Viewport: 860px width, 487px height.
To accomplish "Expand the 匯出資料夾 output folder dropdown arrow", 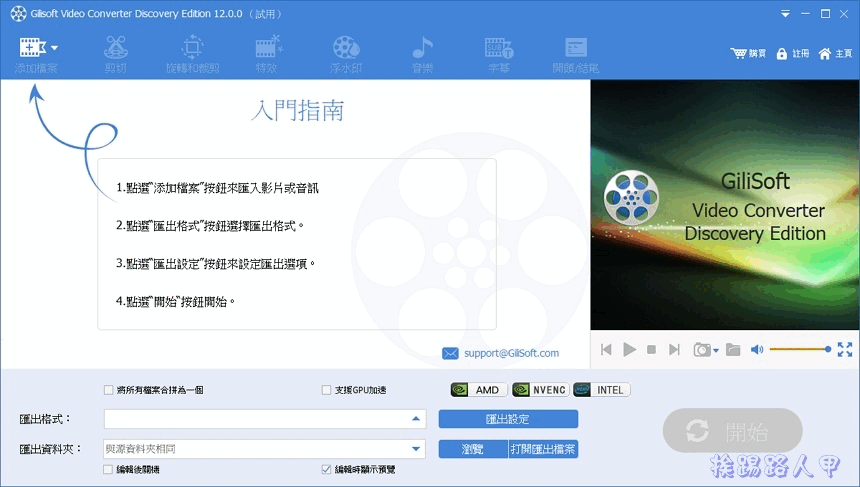I will [x=416, y=449].
